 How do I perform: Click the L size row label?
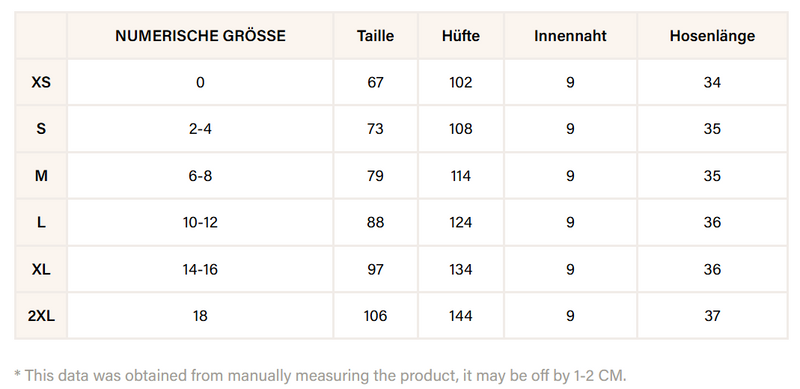41,222
